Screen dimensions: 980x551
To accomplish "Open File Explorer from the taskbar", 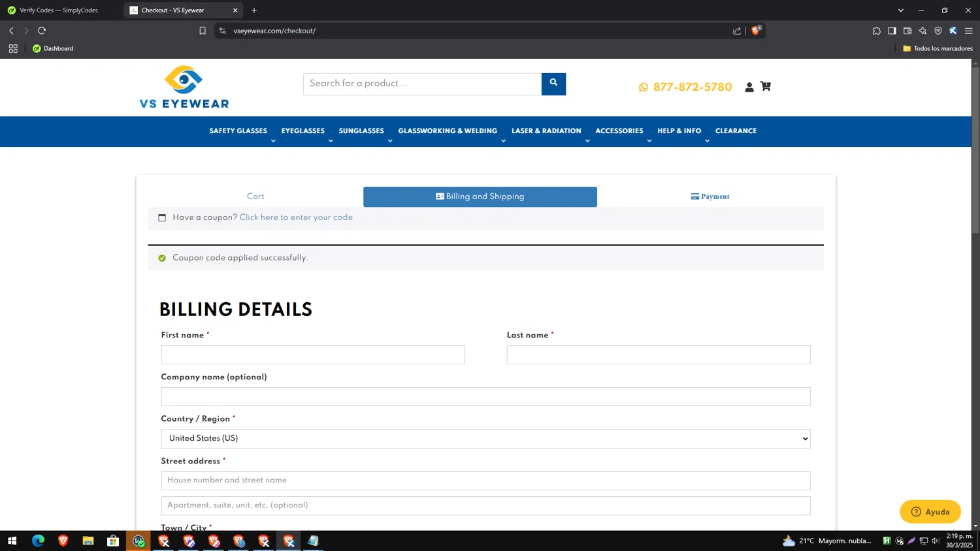I will tap(88, 541).
